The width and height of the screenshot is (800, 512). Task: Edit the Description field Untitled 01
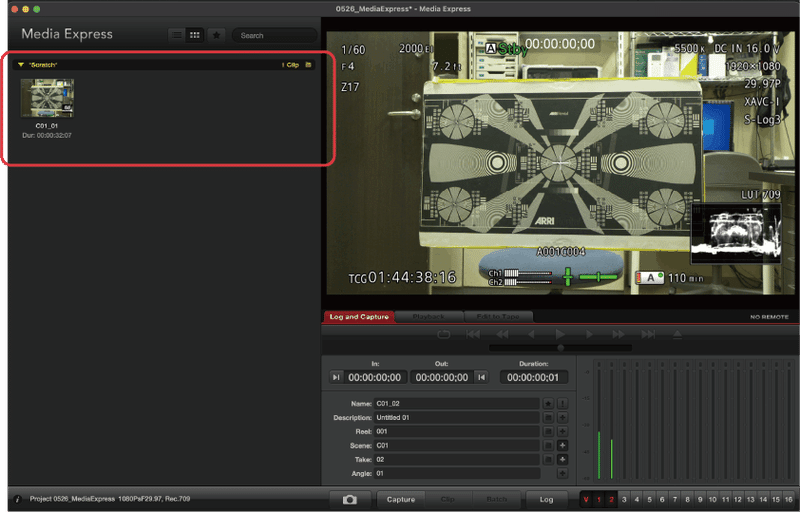[457, 418]
